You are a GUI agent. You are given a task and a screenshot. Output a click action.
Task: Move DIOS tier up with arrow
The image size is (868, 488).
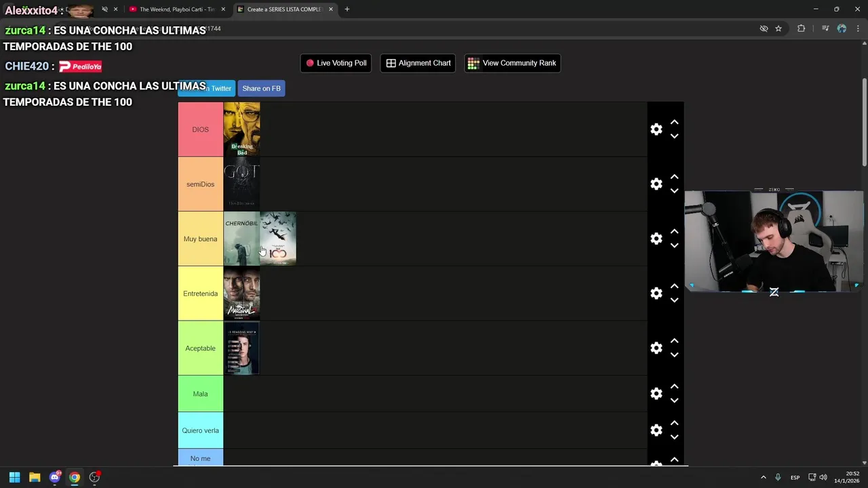pyautogui.click(x=674, y=123)
